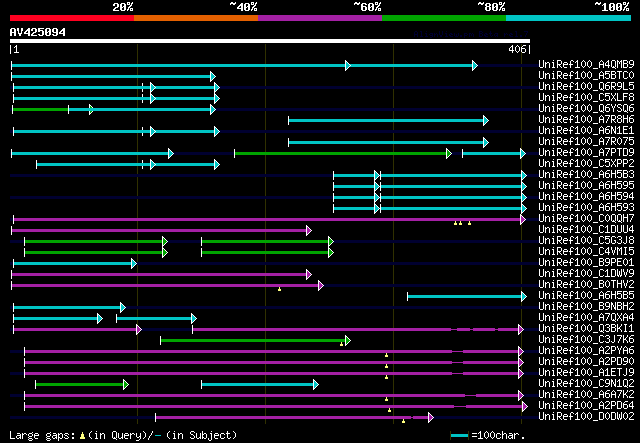Click the cyan alignment bar in the B9PE01 row
This screenshot has height=443, width=640.
click(75, 264)
